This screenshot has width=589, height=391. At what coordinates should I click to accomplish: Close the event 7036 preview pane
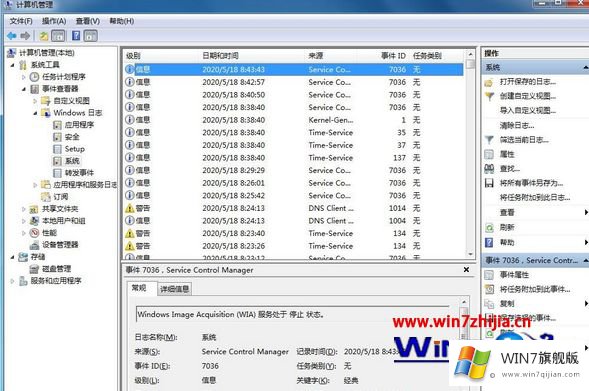[466, 270]
